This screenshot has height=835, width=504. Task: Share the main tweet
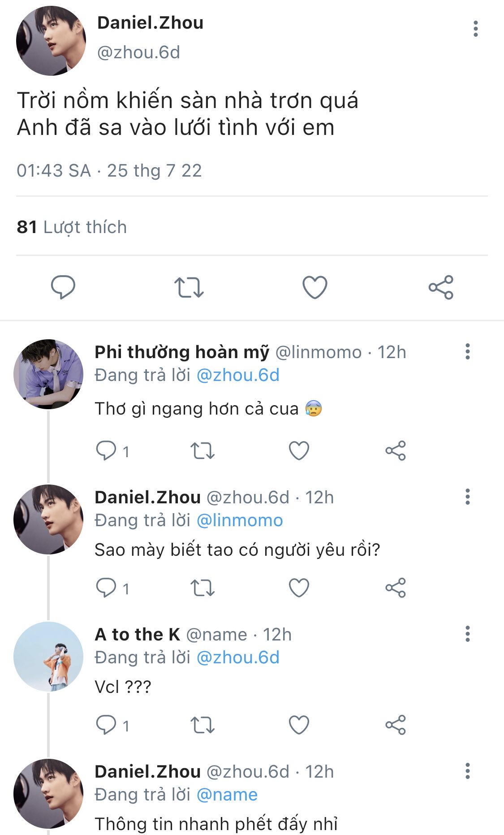(x=441, y=287)
